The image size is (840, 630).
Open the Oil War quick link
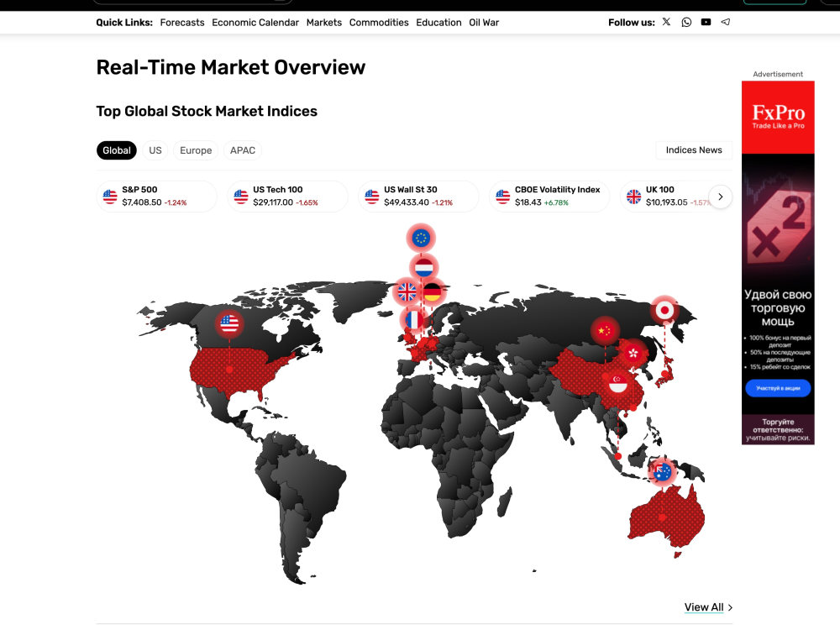coord(484,23)
